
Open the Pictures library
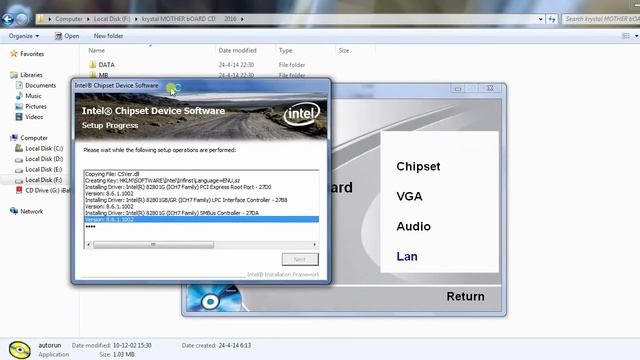click(x=36, y=106)
